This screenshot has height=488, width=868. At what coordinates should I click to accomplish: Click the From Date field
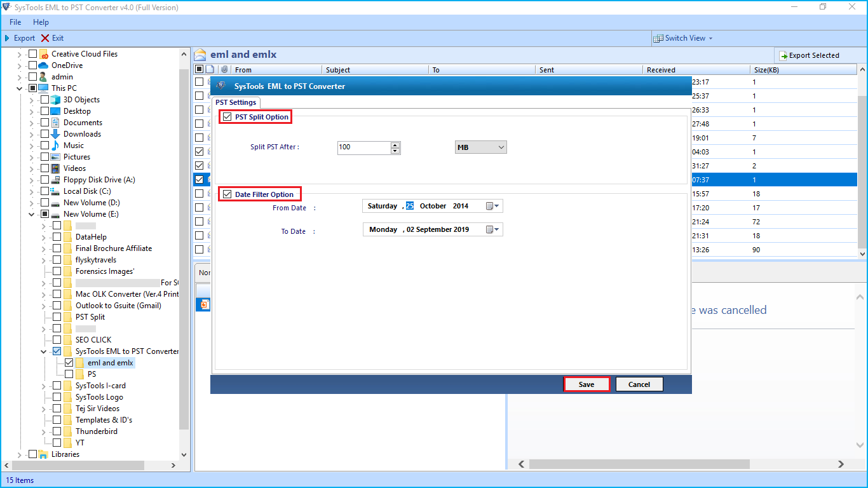pyautogui.click(x=433, y=206)
